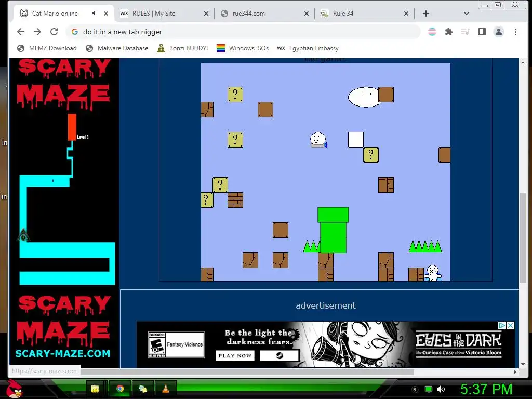
Task: Open the MEMZ Download bookmark
Action: 47,48
